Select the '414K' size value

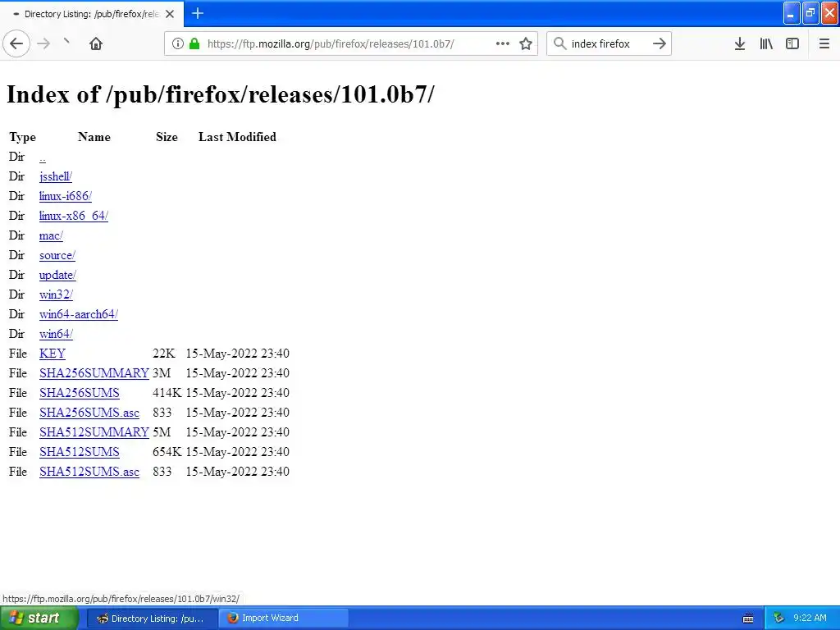(167, 393)
